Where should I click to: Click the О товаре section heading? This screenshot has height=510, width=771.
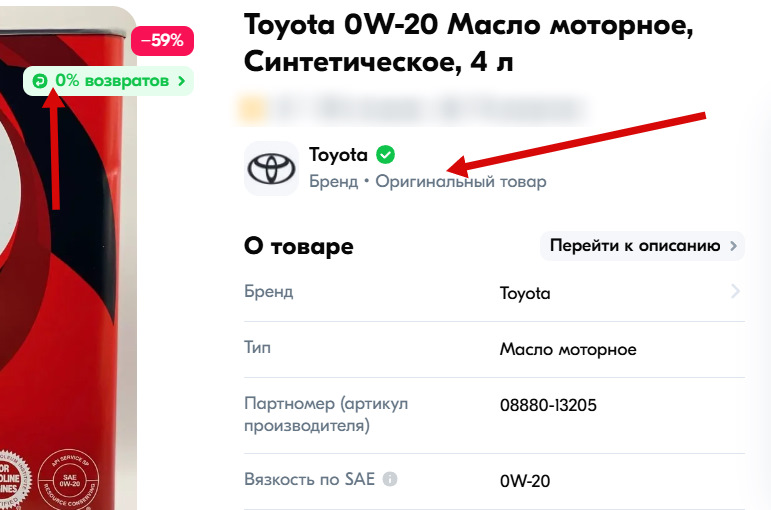(x=299, y=246)
